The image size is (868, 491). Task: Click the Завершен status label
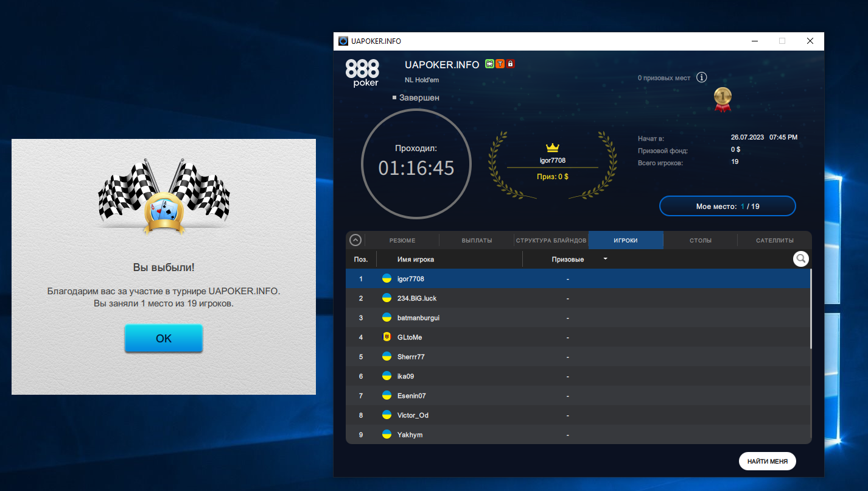pyautogui.click(x=416, y=97)
